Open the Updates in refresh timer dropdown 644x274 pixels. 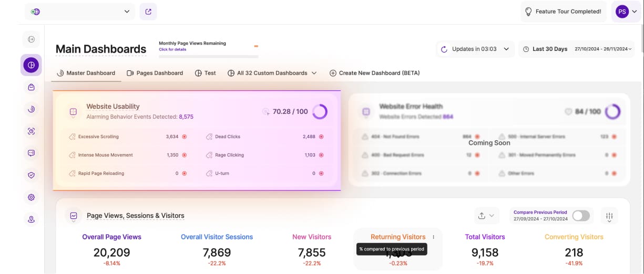475,49
